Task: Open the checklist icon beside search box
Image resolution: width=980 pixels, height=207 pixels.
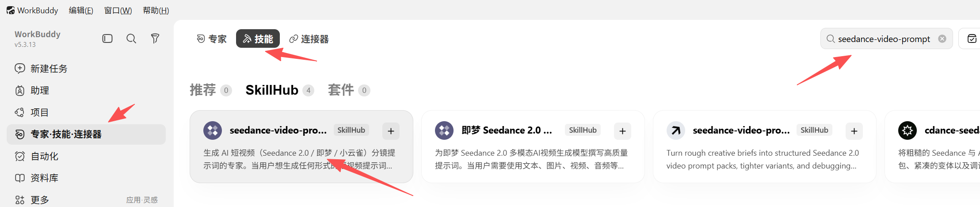Action: click(972, 39)
